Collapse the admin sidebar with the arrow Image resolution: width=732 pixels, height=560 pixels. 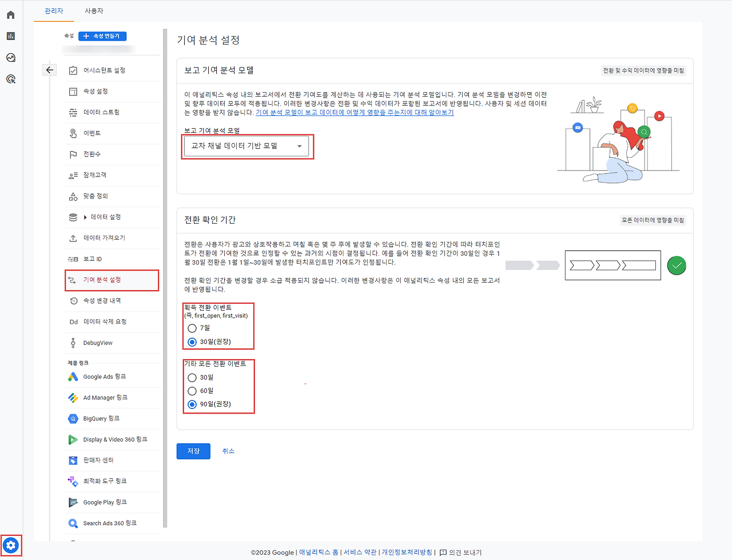(49, 69)
